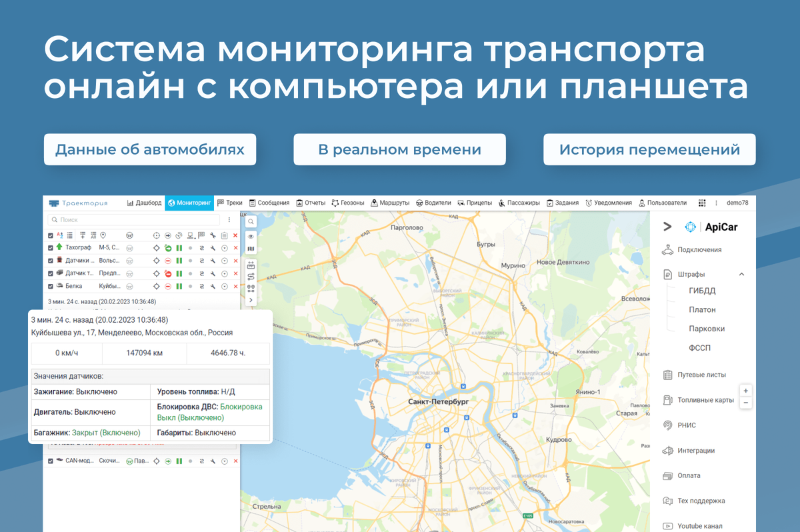Switch to the Мониторинг tab

pos(190,202)
